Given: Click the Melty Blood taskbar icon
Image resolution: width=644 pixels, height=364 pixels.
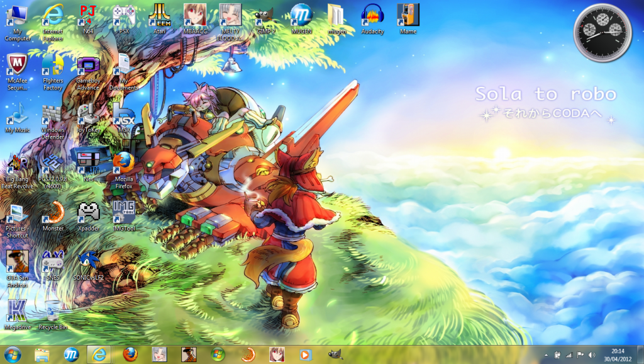Looking at the screenshot, I should [x=159, y=355].
